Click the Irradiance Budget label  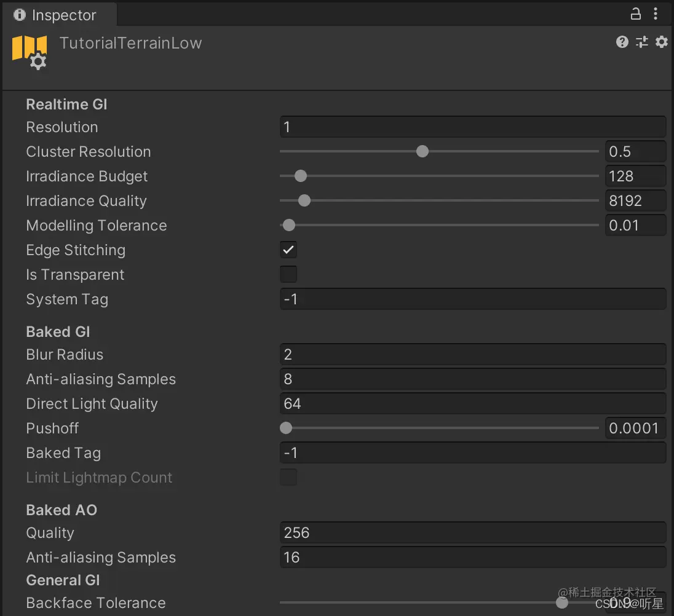(87, 176)
